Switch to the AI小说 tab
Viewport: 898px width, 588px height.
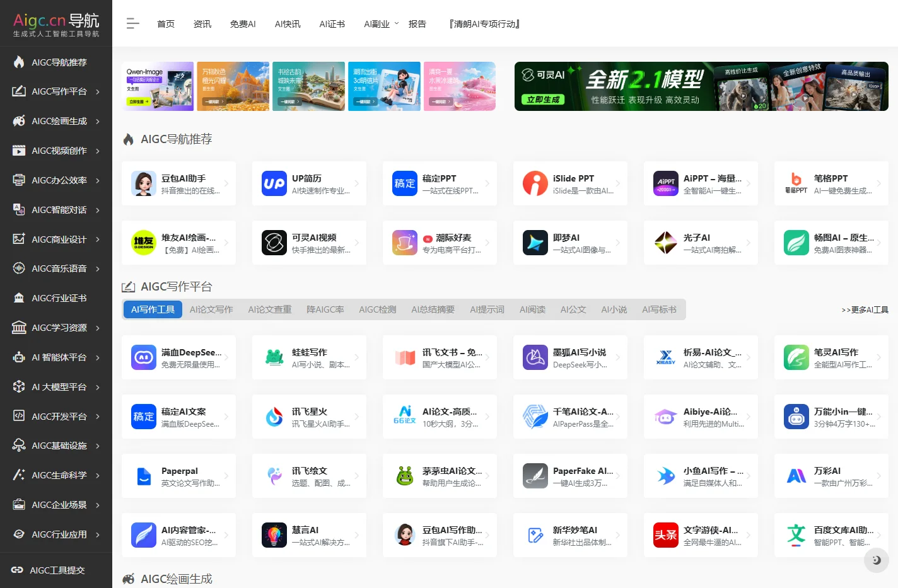pyautogui.click(x=614, y=309)
